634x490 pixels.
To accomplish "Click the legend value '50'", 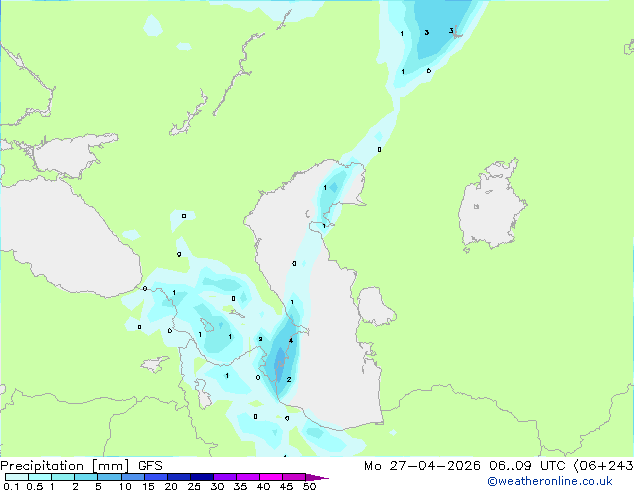I will tap(309, 486).
